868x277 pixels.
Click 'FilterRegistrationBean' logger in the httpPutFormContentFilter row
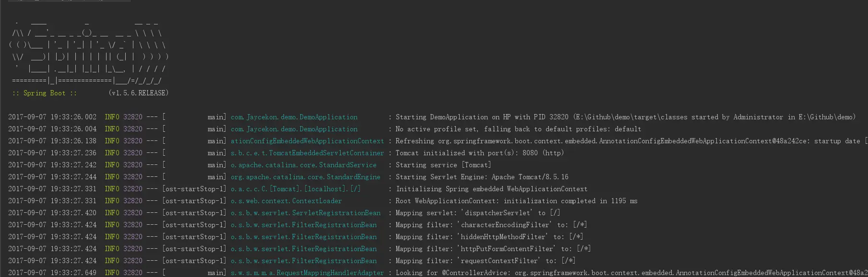coord(304,249)
